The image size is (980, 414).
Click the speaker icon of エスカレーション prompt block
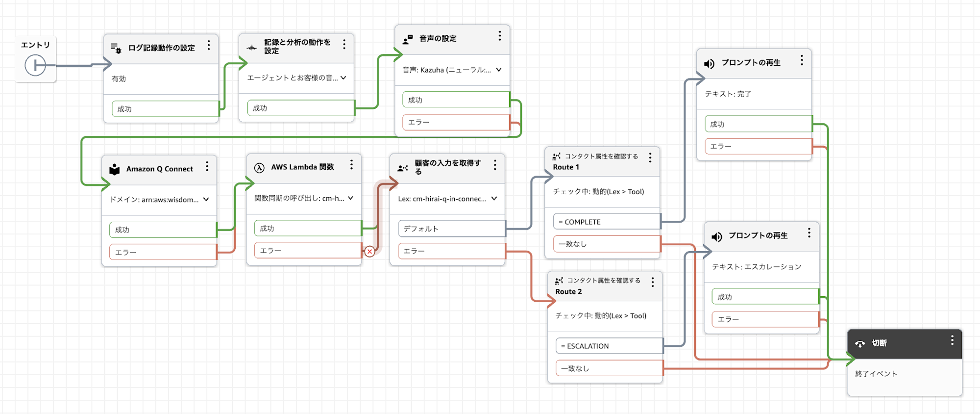tap(716, 237)
